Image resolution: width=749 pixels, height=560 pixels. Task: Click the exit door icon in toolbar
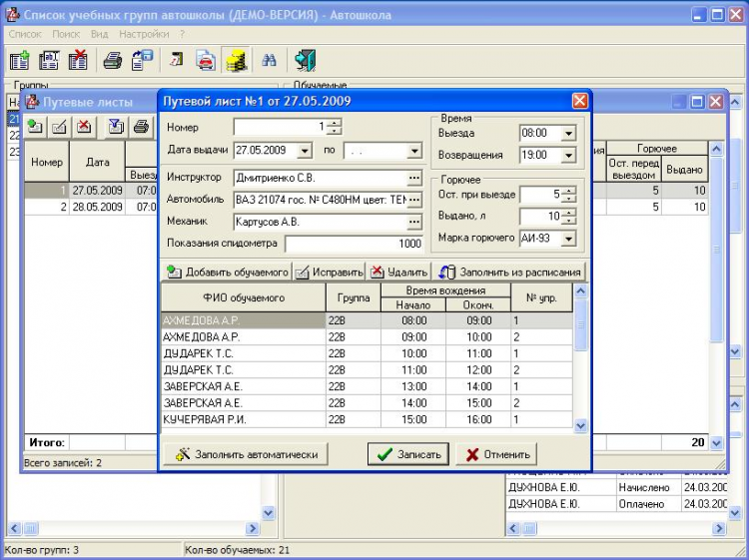point(306,60)
